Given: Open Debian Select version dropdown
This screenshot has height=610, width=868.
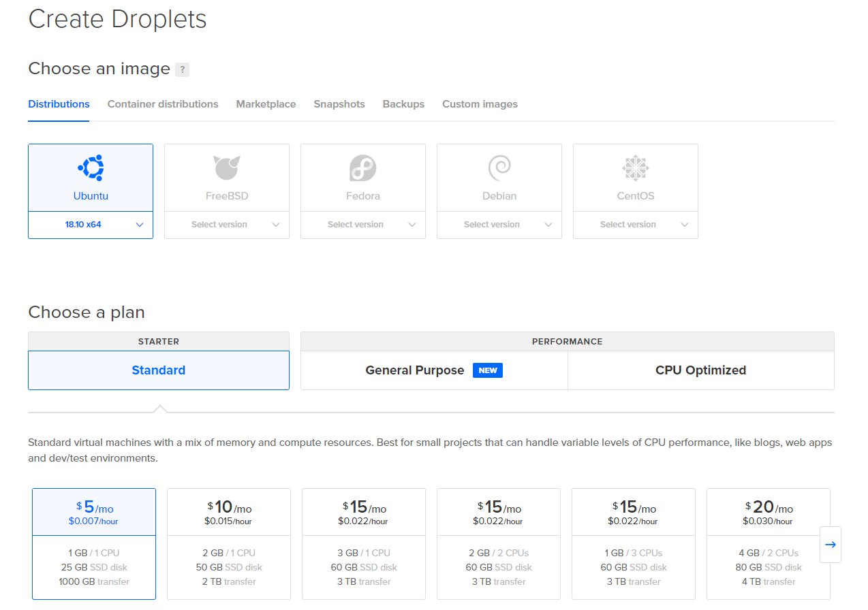Looking at the screenshot, I should click(499, 225).
